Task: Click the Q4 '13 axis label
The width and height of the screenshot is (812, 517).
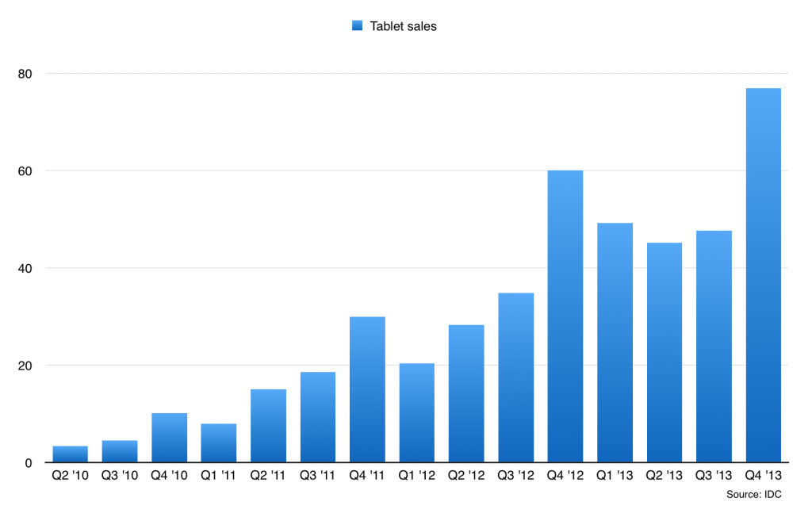Action: (763, 476)
